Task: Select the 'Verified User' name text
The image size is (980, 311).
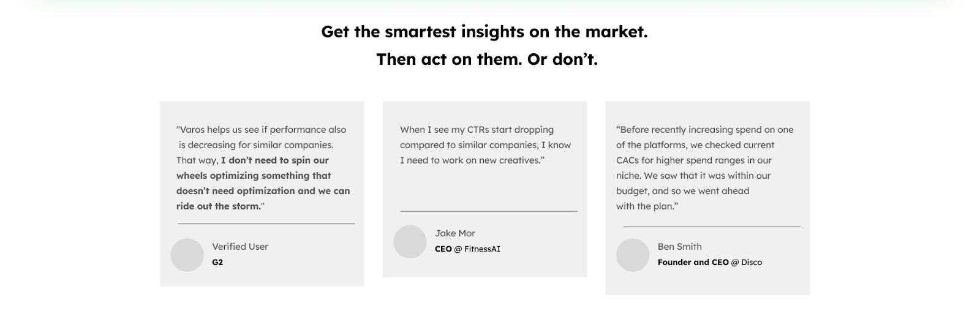Action: [240, 247]
